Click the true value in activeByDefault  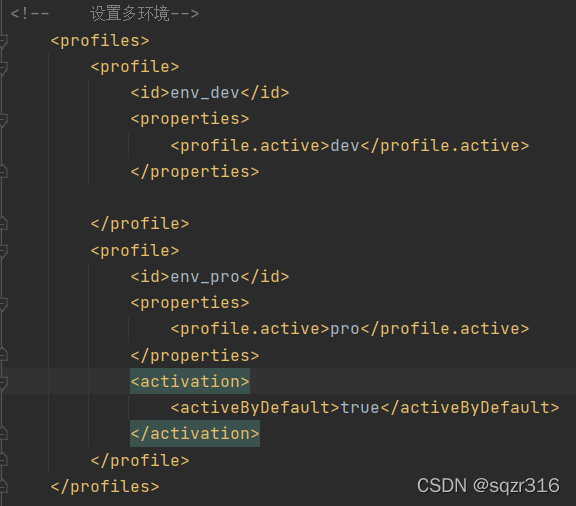[360, 408]
